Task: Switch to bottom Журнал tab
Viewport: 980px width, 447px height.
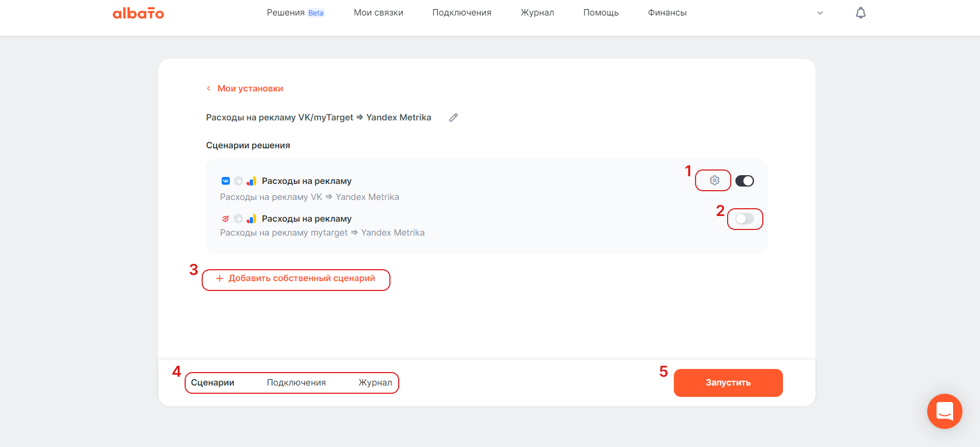Action: pos(375,382)
